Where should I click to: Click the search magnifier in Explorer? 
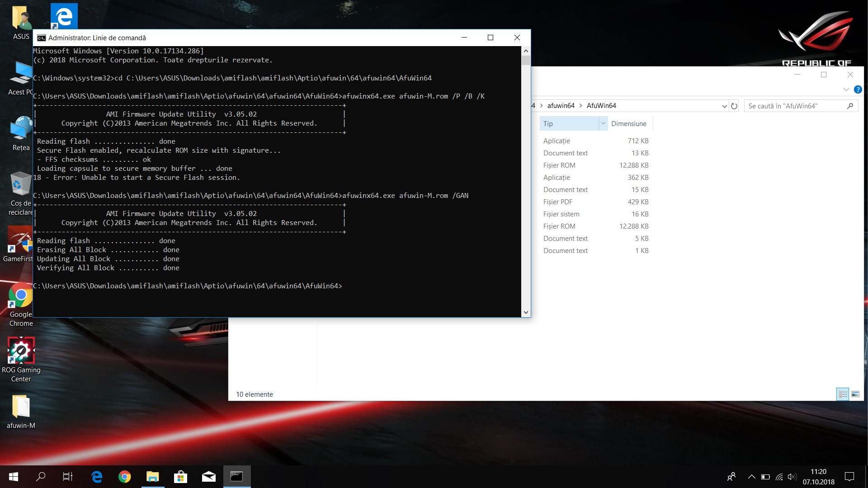tap(850, 106)
